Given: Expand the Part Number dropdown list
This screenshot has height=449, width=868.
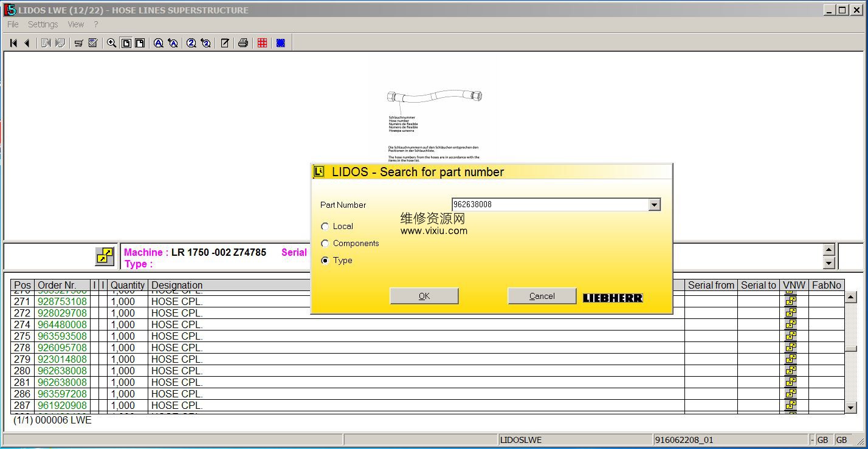Looking at the screenshot, I should click(654, 205).
